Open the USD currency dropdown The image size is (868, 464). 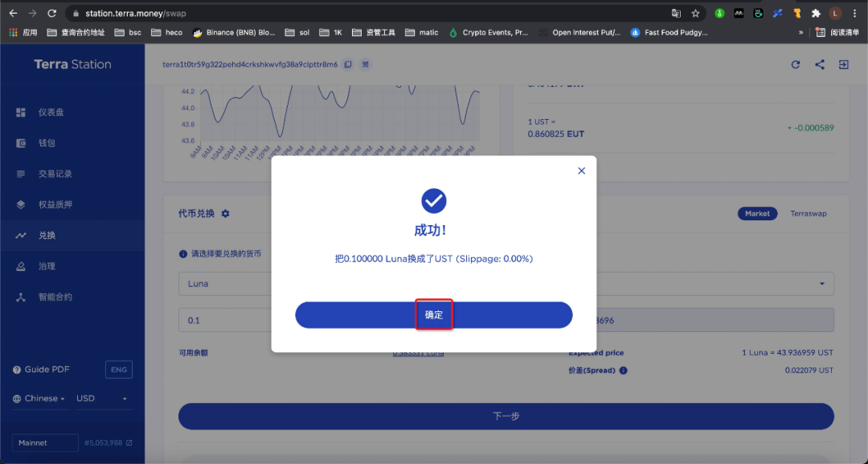click(102, 399)
